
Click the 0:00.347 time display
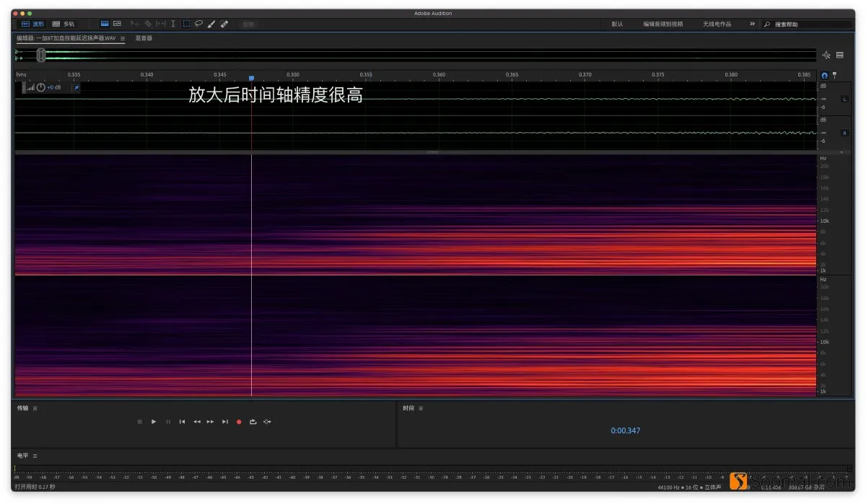[x=625, y=430]
